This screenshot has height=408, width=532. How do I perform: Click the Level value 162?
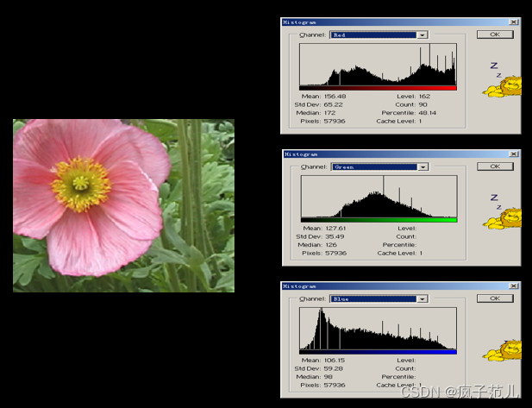(x=424, y=97)
